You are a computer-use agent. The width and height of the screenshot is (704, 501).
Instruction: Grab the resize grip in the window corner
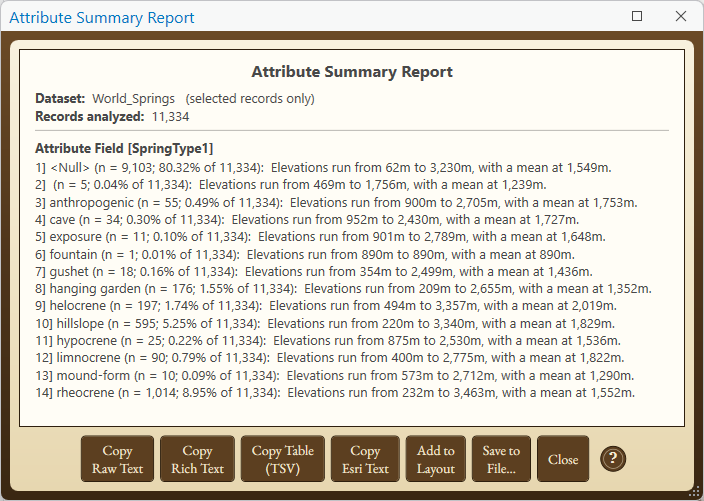695,492
